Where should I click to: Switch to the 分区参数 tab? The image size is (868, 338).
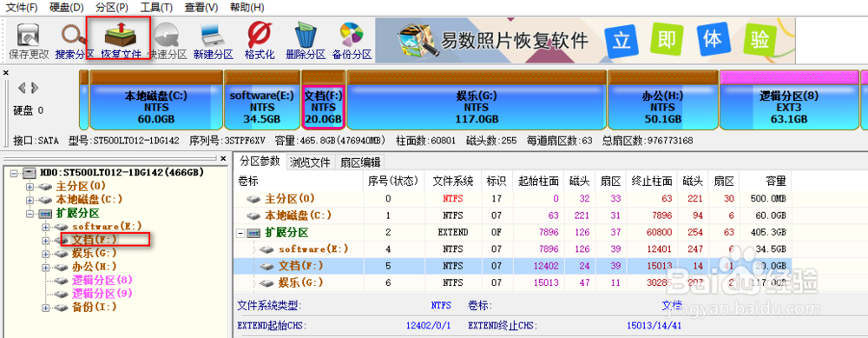pyautogui.click(x=260, y=162)
